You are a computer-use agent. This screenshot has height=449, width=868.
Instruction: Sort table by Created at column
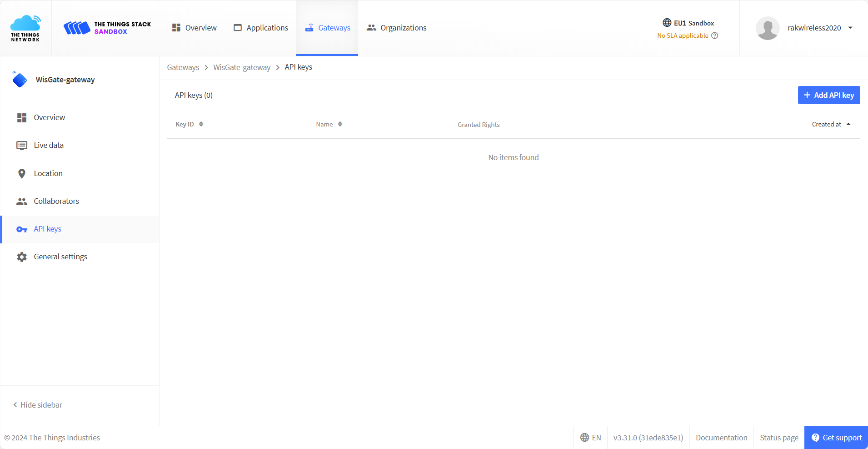[831, 124]
